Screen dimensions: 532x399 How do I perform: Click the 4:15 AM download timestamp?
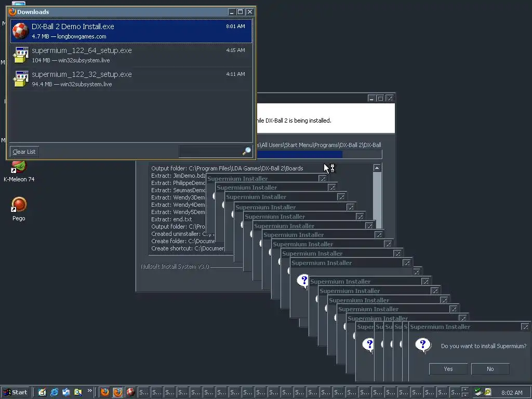(235, 50)
